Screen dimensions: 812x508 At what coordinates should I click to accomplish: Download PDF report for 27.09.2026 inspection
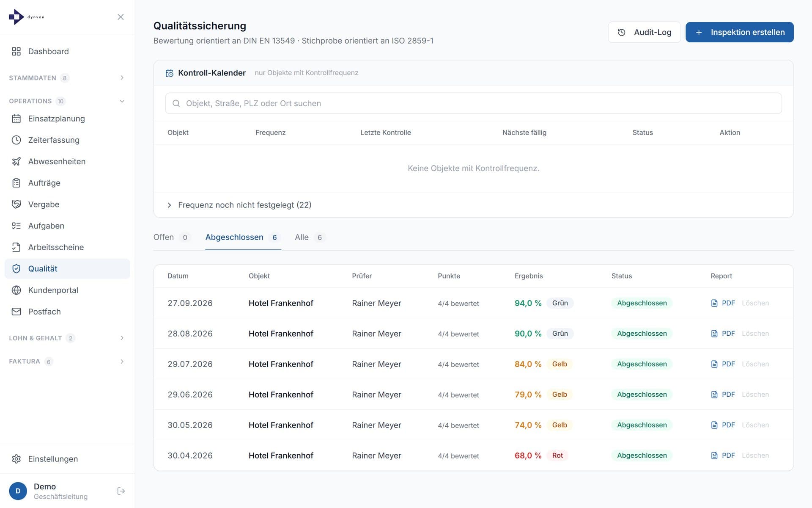(x=723, y=303)
